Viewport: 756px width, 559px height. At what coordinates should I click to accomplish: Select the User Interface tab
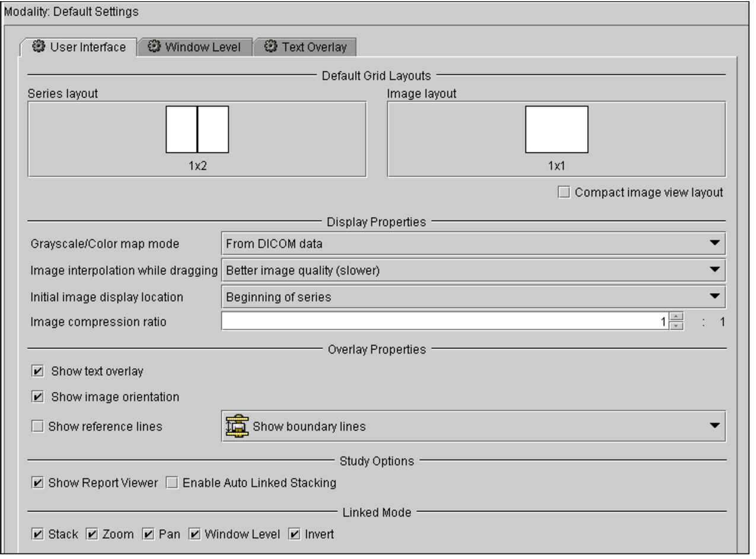[x=79, y=47]
